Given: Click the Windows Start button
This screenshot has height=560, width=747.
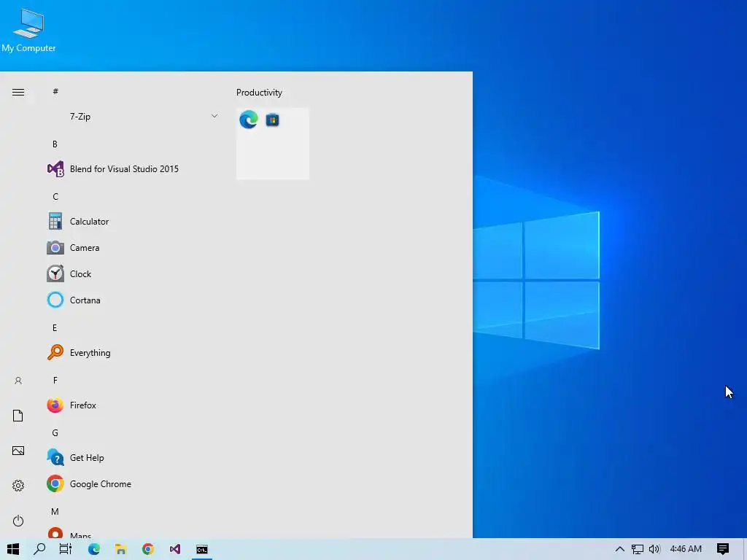Looking at the screenshot, I should (x=13, y=549).
